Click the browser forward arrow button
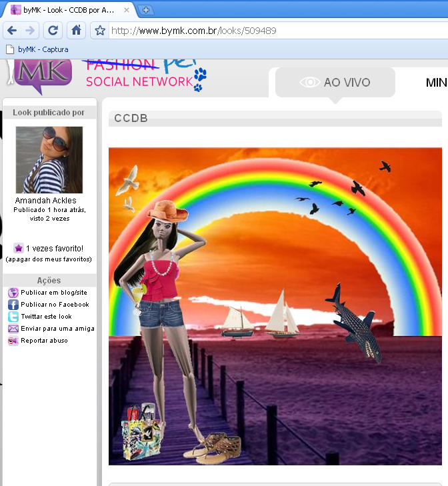The width and height of the screenshot is (448, 486). coord(30,31)
